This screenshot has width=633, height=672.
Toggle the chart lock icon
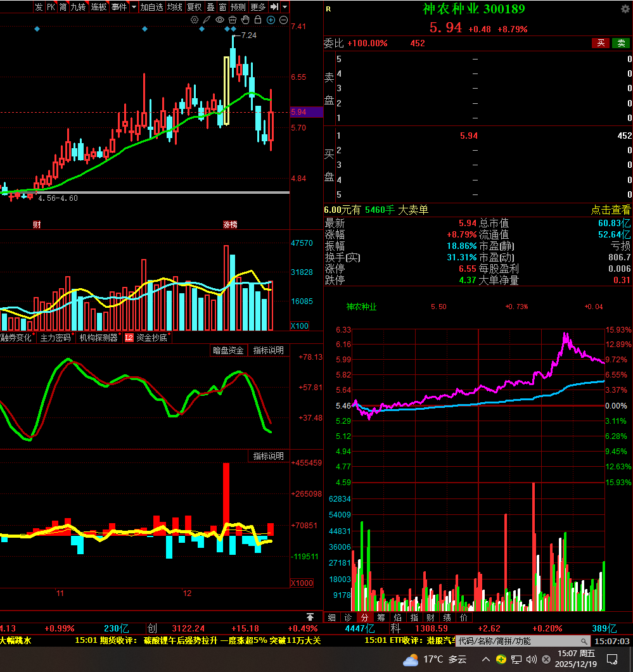258,20
